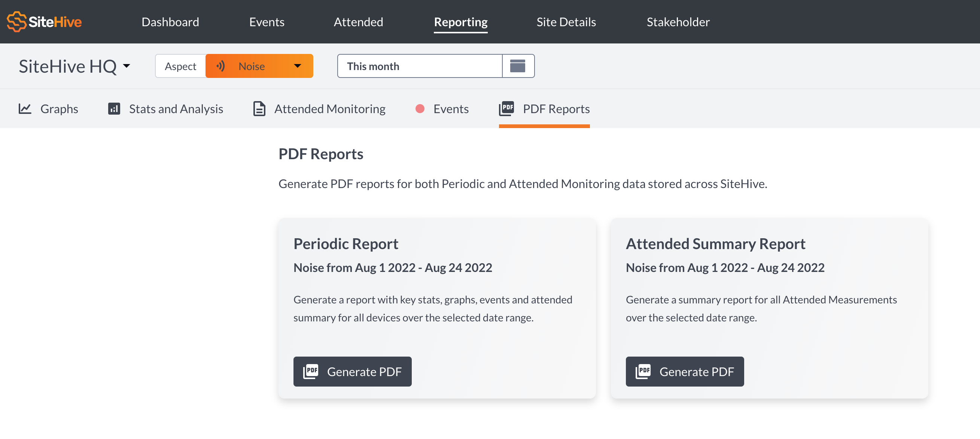980x439 pixels.
Task: Click Periodic Report's Noise date range text
Action: 393,267
